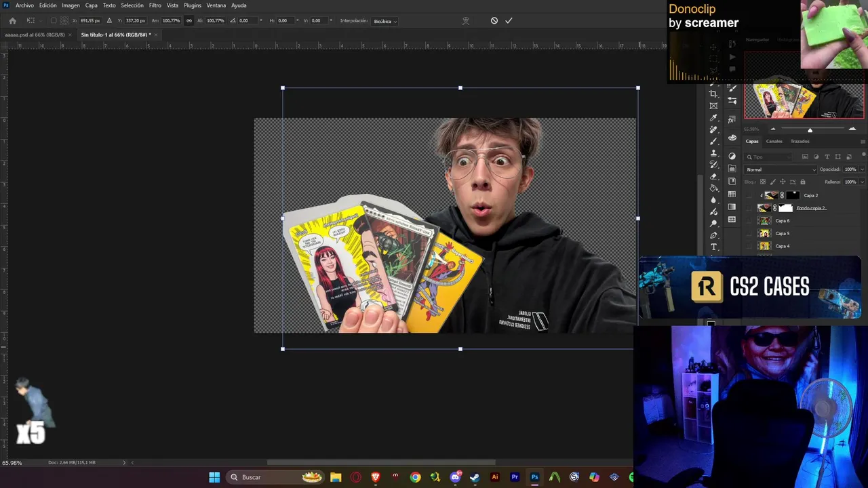This screenshot has width=868, height=488.
Task: Toggle visibility of Capa 4 layer
Action: pos(749,246)
